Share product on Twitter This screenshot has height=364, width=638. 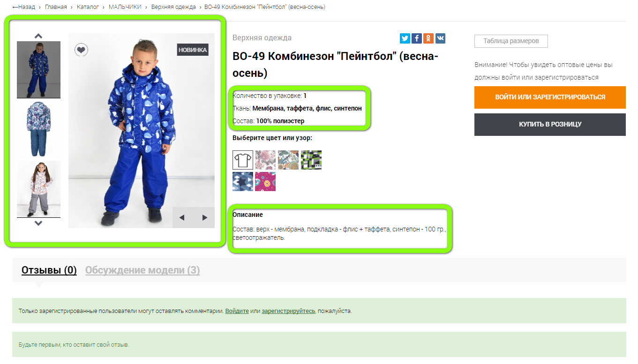coord(405,38)
